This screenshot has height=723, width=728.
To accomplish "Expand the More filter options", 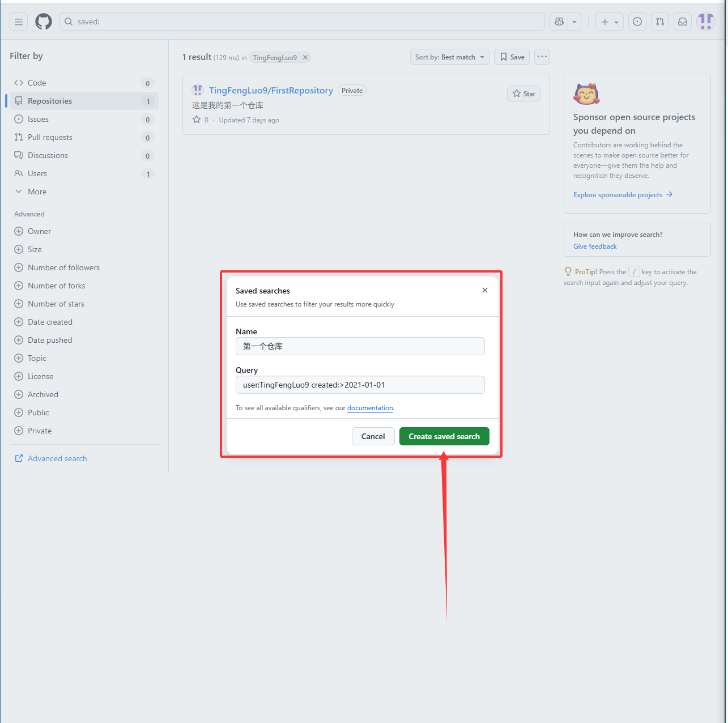I will tap(37, 192).
